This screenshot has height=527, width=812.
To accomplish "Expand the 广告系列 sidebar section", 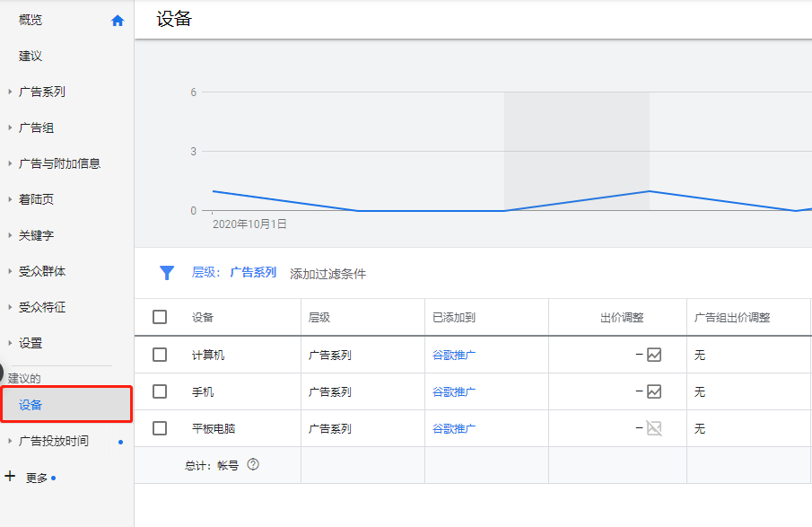I will tap(41, 92).
